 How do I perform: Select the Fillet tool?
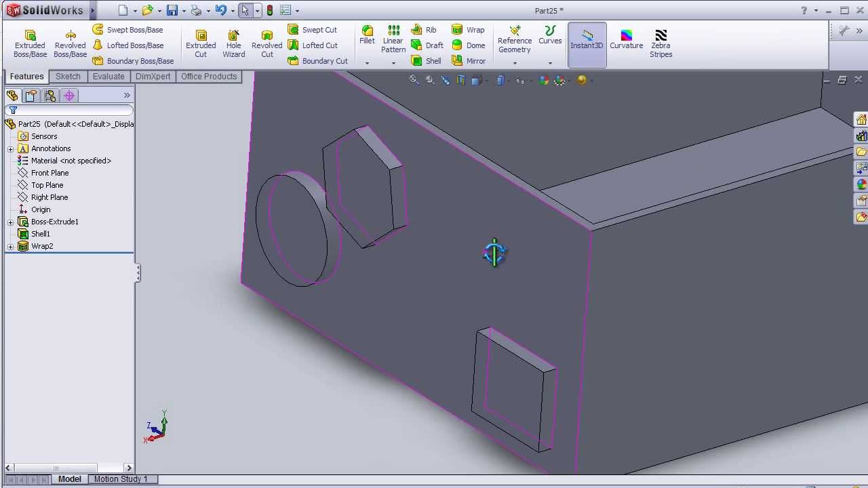[367, 35]
